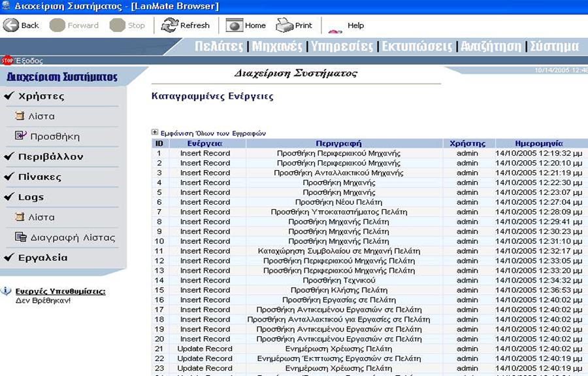Open the Σύστημα menu
The height and width of the screenshot is (376, 588).
click(x=554, y=46)
